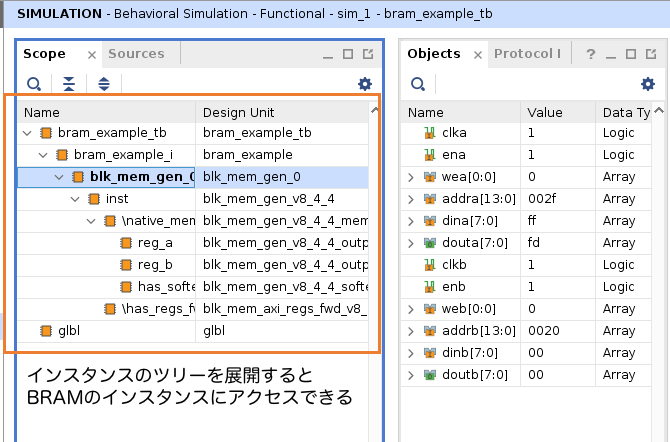Close the Scope tab
670x442 pixels.
(92, 55)
